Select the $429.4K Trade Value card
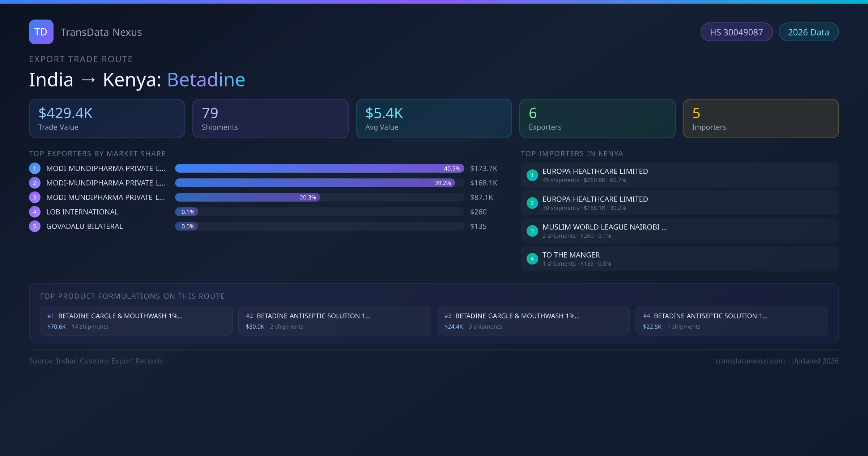 [107, 119]
